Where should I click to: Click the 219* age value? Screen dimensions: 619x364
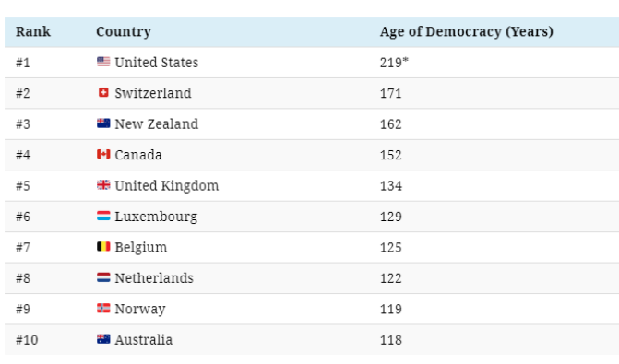(x=394, y=63)
